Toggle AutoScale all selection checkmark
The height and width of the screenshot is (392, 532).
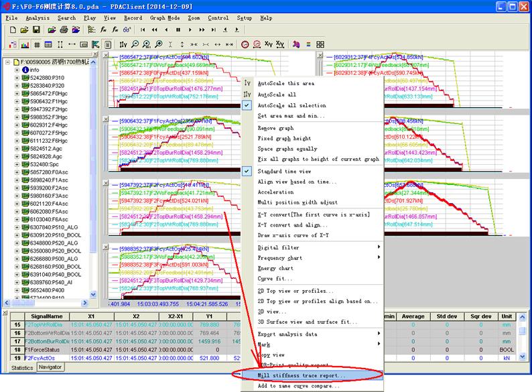tap(247, 105)
